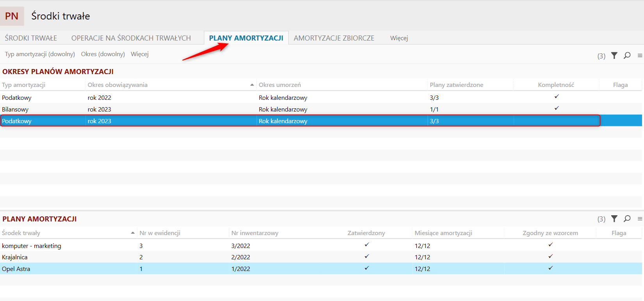This screenshot has width=644, height=301.
Task: Open filter icon in the top amortization periods panel
Action: tap(614, 55)
